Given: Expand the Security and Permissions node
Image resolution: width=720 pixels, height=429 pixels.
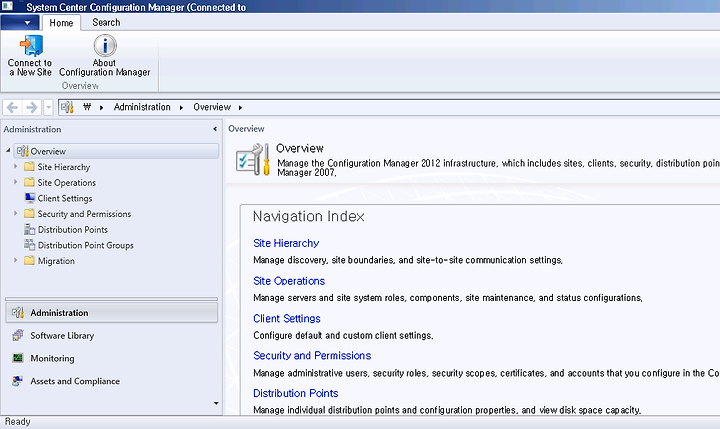Looking at the screenshot, I should click(x=16, y=213).
